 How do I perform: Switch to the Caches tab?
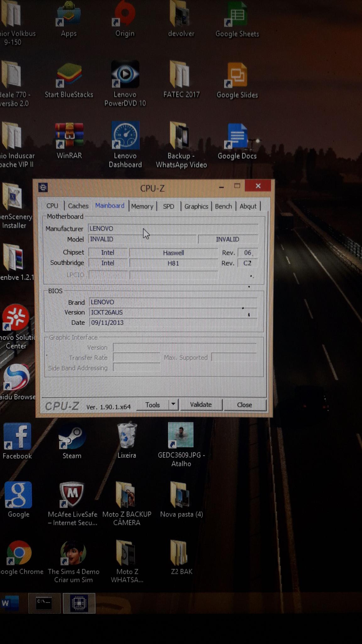(78, 206)
